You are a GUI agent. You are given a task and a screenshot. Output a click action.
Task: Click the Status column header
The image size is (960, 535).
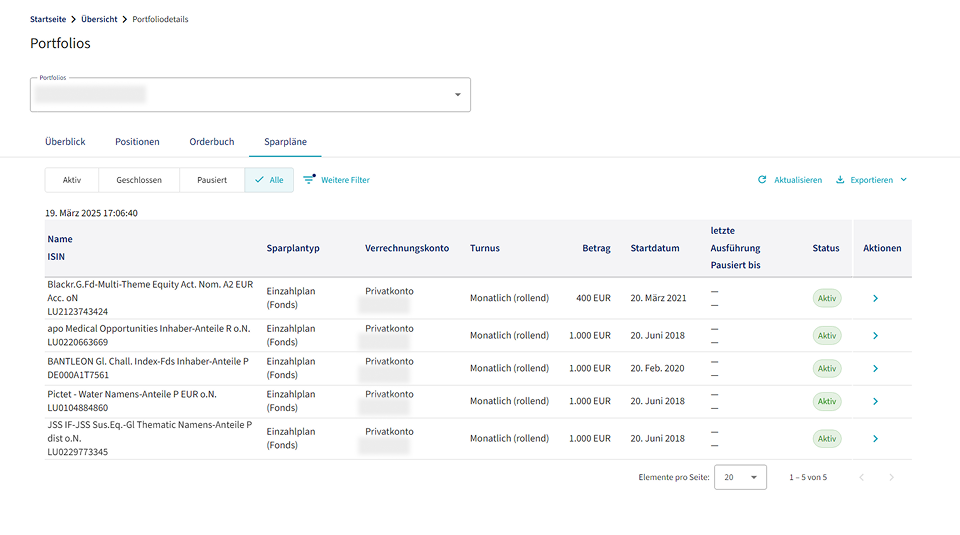click(x=826, y=248)
